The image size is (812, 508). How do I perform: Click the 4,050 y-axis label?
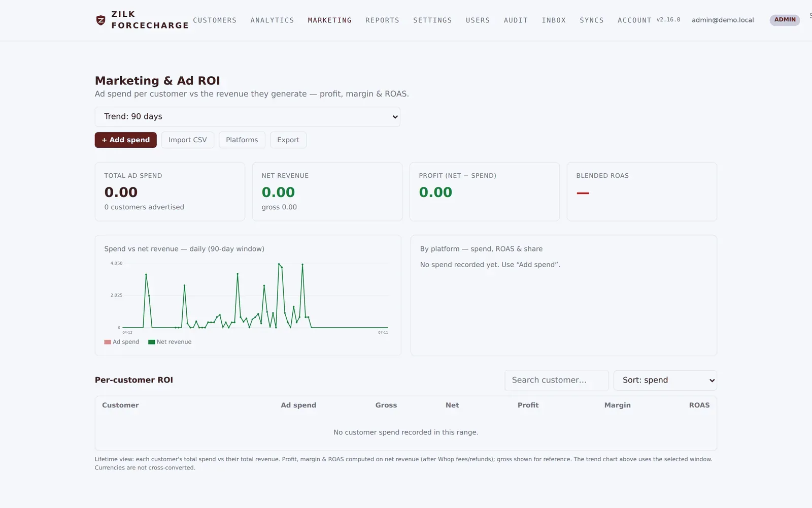click(x=116, y=263)
